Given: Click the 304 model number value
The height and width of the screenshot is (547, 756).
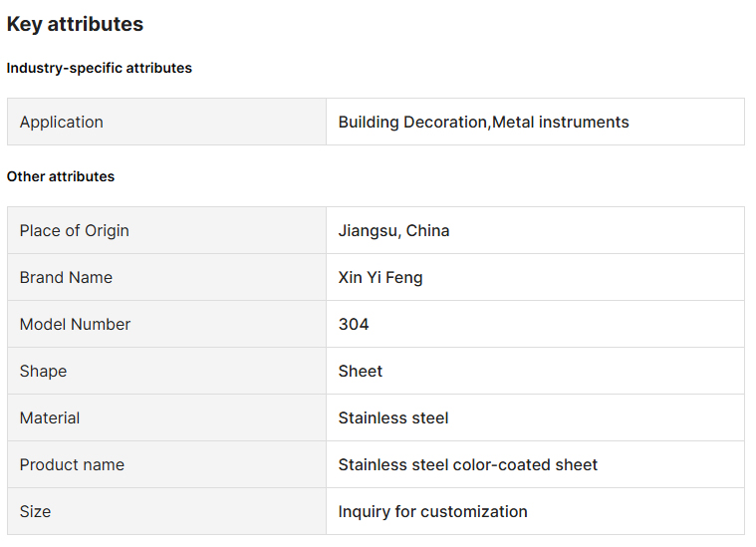Looking at the screenshot, I should click(x=354, y=325).
